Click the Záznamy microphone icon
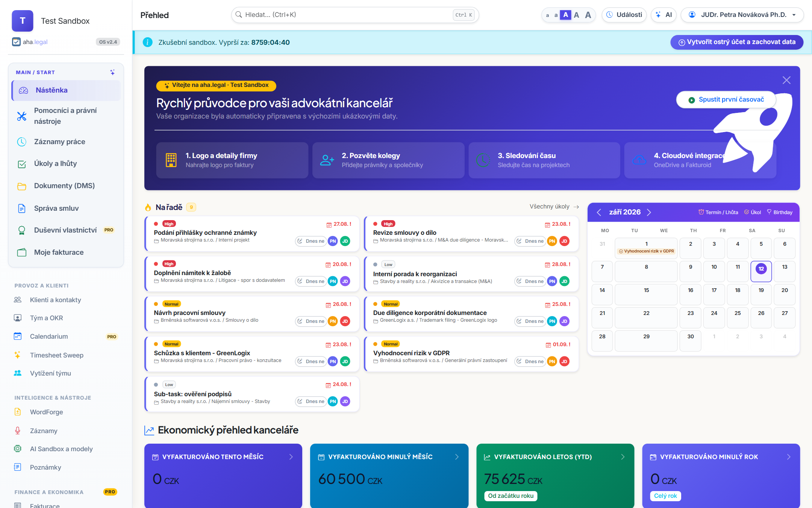The width and height of the screenshot is (812, 508). pyautogui.click(x=18, y=430)
